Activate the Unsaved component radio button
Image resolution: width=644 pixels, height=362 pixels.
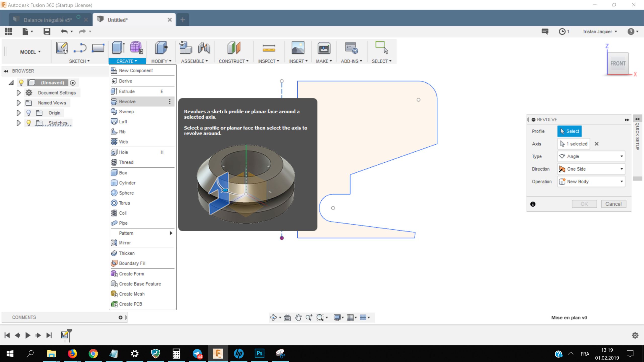[73, 83]
